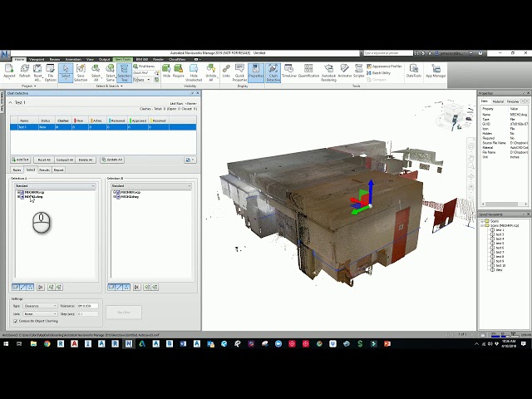This screenshot has height=399, width=532.
Task: Toggle the lines geometry button under Selection A
Action: [x=23, y=288]
